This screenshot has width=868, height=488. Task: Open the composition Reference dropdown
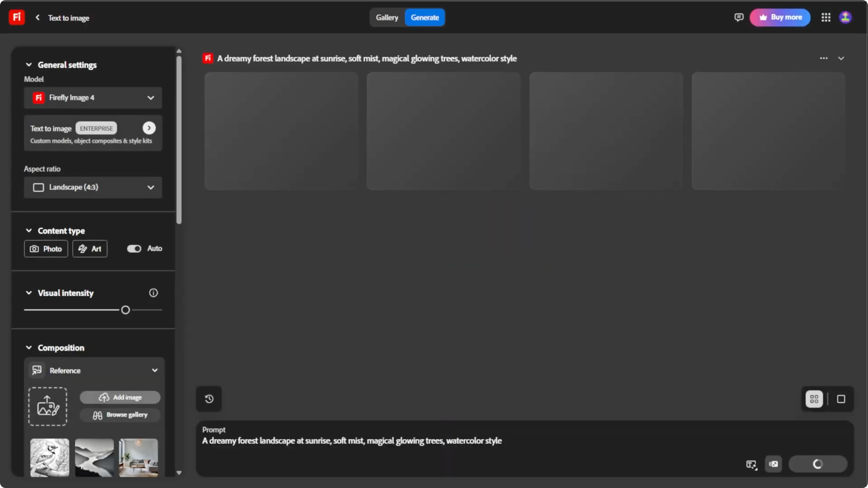[94, 370]
